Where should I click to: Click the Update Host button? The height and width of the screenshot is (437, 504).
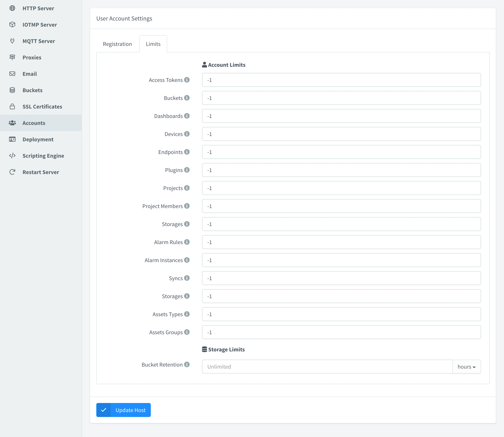pyautogui.click(x=123, y=410)
